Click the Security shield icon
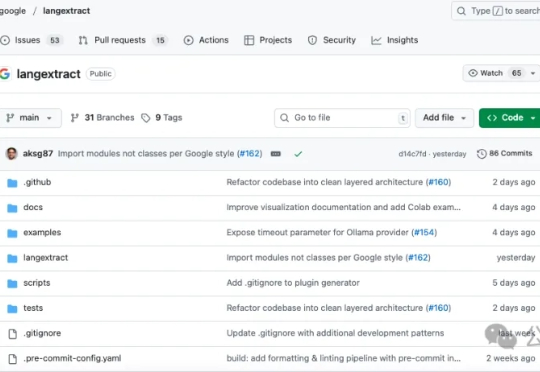 [312, 40]
